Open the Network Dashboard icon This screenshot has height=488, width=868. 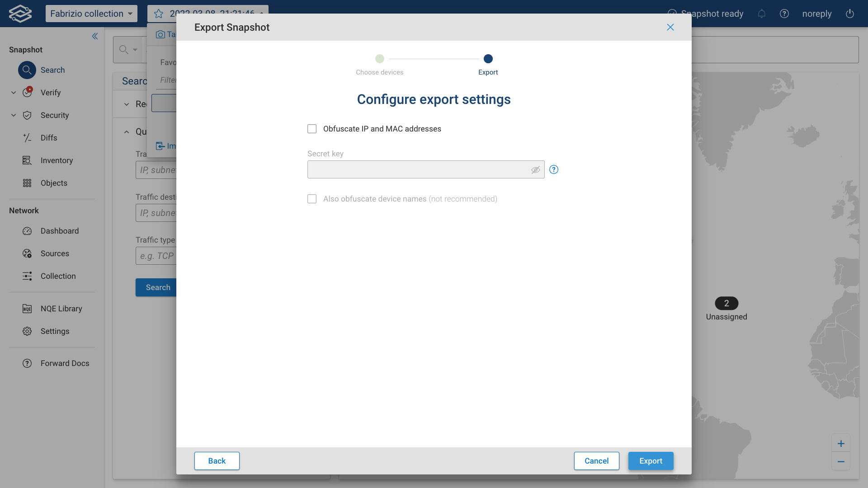(27, 231)
